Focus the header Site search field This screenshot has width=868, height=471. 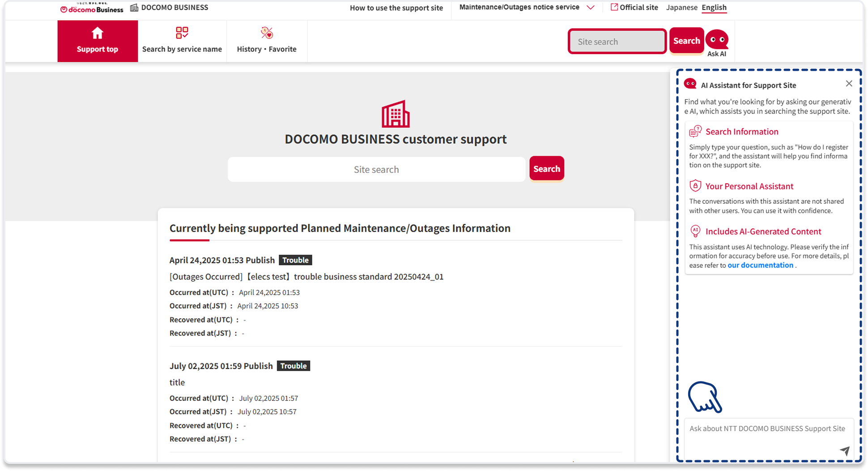(x=617, y=42)
